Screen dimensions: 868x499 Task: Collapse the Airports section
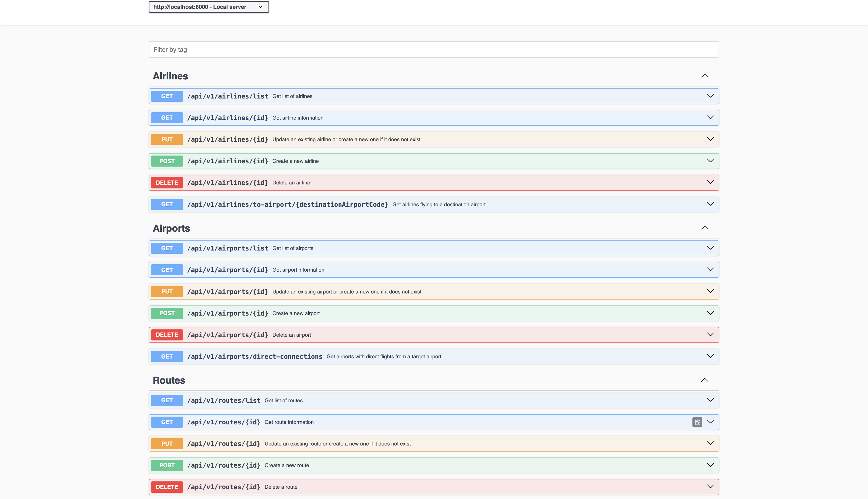(x=704, y=228)
